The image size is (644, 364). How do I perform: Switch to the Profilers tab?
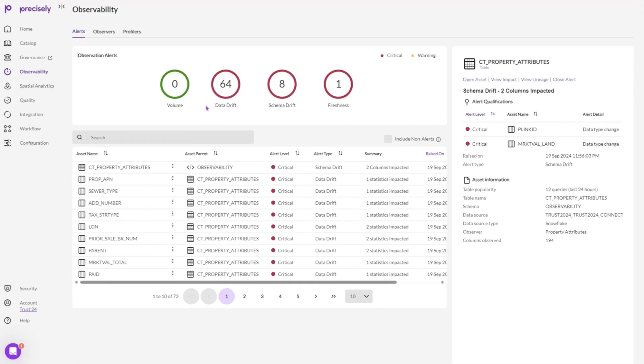[x=132, y=32]
